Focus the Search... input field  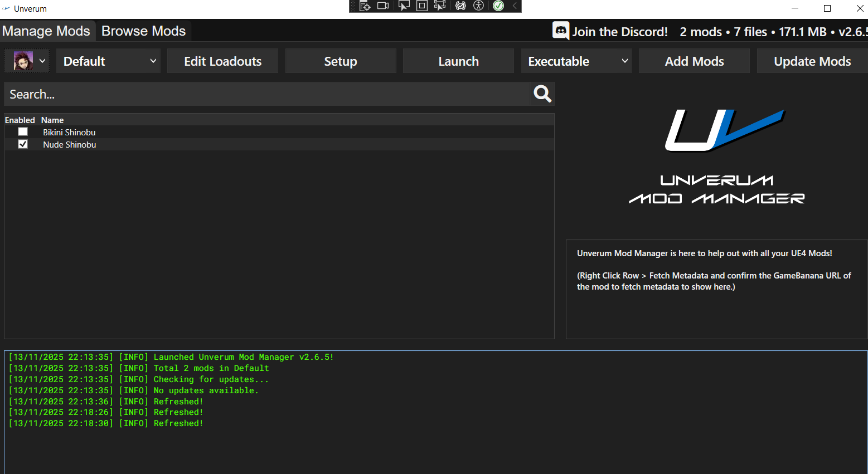(x=266, y=94)
